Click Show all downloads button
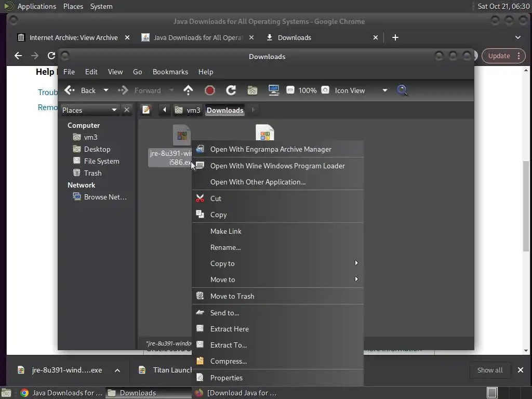 [490, 370]
